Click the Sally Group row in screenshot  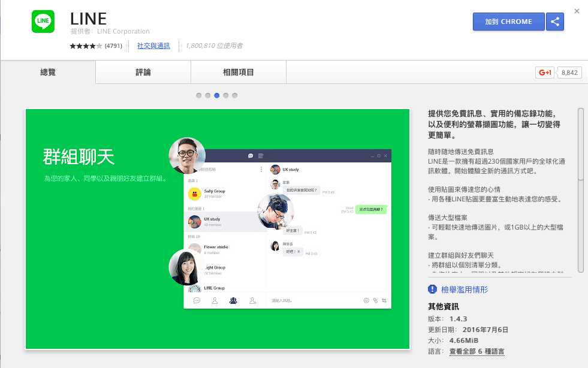pos(225,194)
